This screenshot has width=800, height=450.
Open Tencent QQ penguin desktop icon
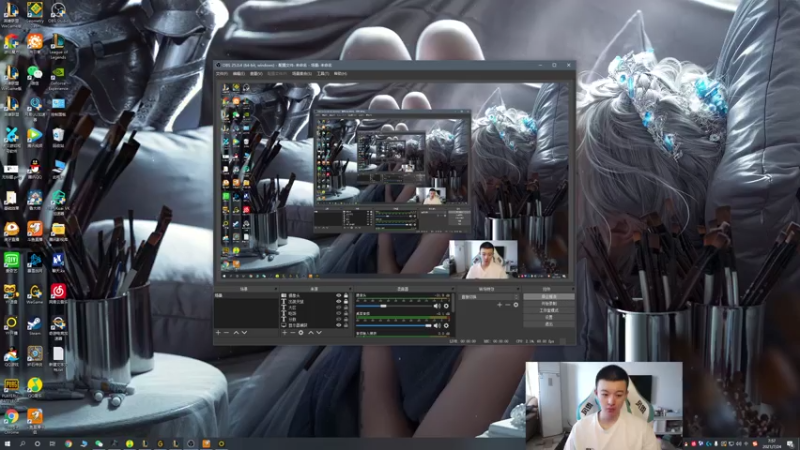[35, 168]
